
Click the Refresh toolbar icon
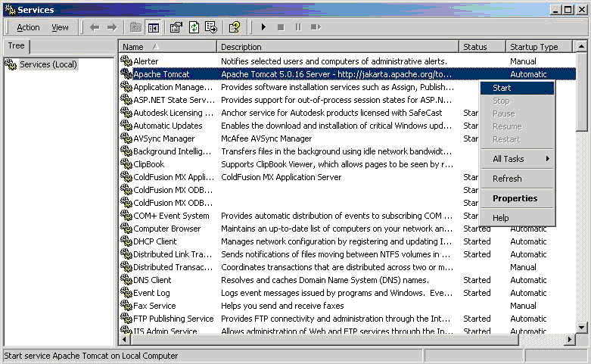click(194, 27)
